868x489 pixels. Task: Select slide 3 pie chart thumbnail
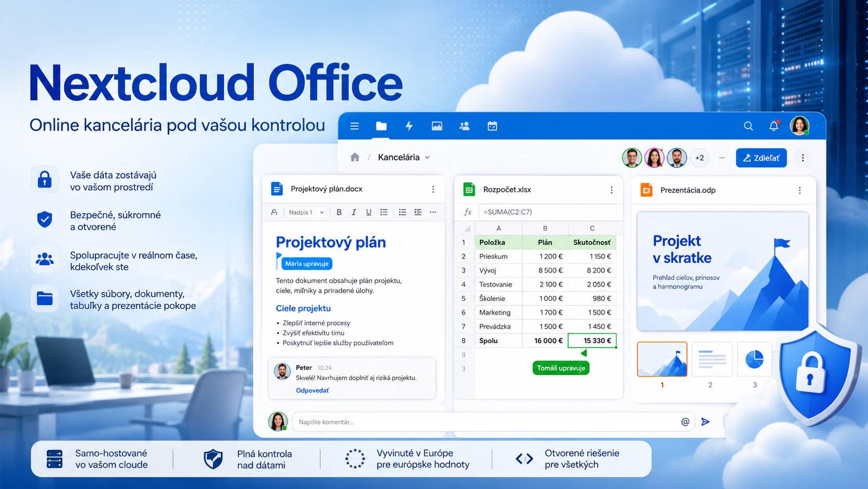point(754,359)
